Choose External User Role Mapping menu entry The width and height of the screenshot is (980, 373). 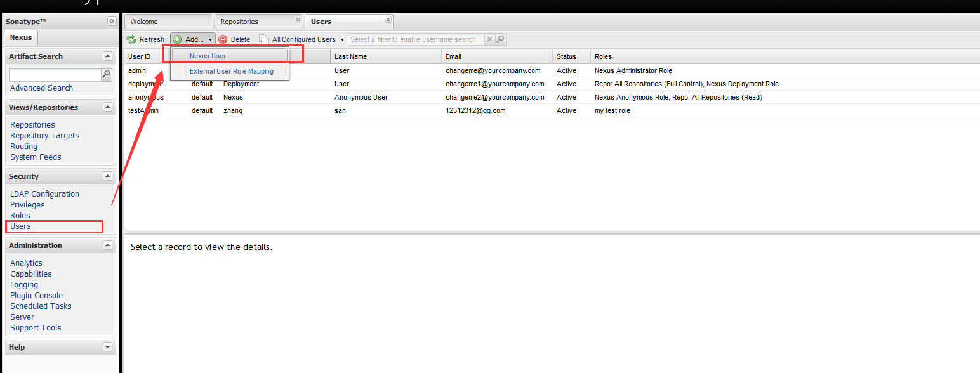click(231, 71)
